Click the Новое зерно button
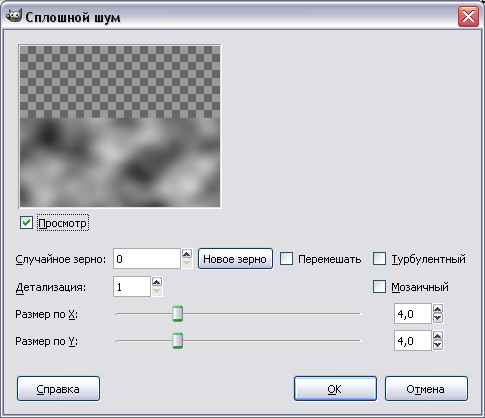Screen dimensions: 485x418 tap(235, 259)
